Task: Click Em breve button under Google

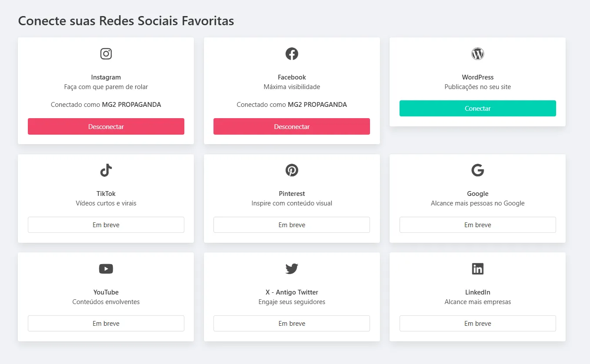Action: coord(477,225)
